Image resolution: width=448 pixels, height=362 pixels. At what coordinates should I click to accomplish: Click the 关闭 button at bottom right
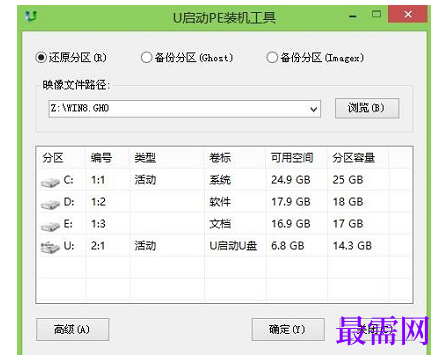(375, 329)
